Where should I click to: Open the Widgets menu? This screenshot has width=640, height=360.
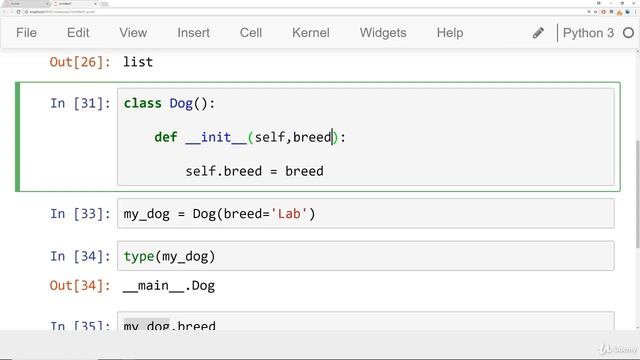tap(383, 33)
